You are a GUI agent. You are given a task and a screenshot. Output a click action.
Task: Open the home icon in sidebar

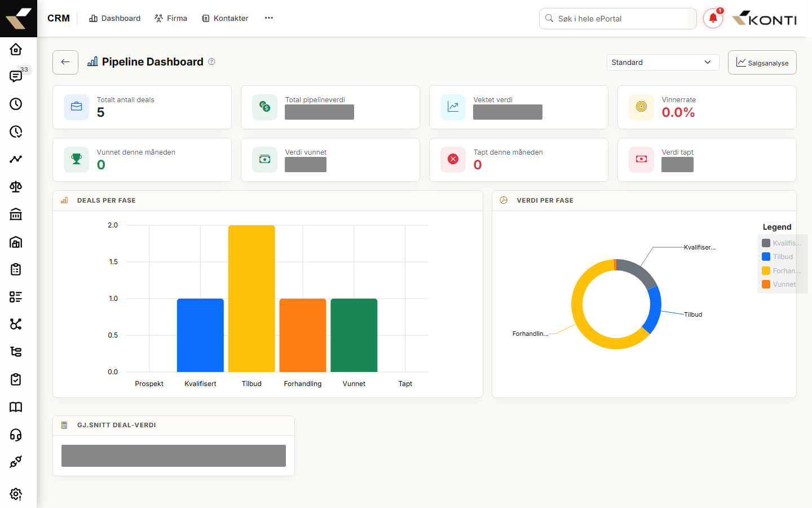(16, 49)
